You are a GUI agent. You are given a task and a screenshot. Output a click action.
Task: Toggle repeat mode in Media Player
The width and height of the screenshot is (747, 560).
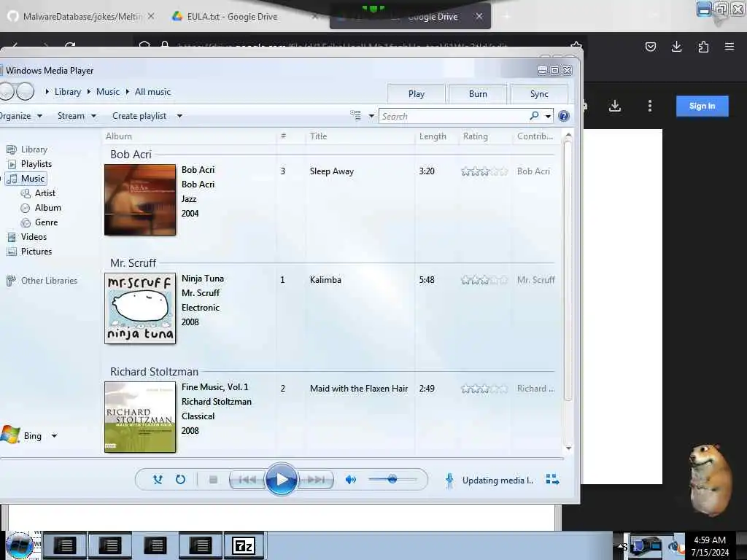tap(180, 480)
